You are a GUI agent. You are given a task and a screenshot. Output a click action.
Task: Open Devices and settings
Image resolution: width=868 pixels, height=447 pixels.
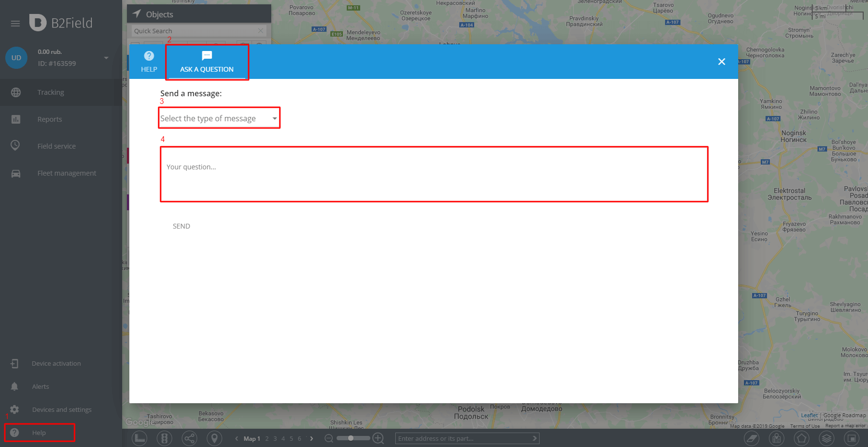[x=61, y=409]
